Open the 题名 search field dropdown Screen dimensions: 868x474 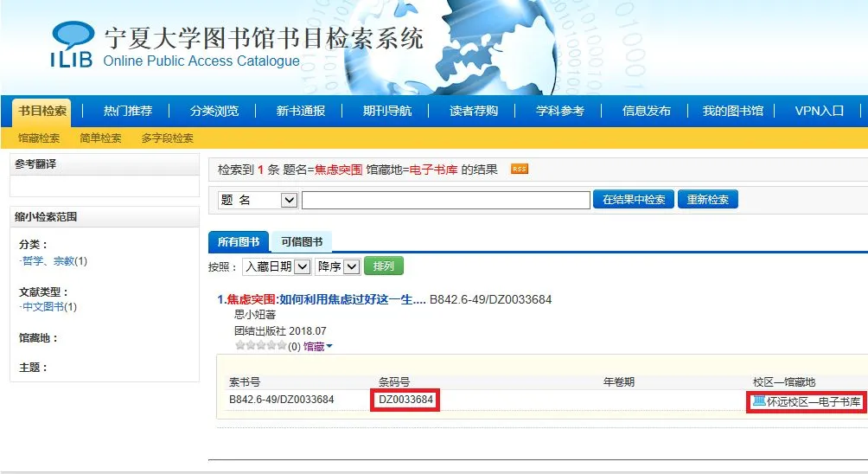pos(289,200)
